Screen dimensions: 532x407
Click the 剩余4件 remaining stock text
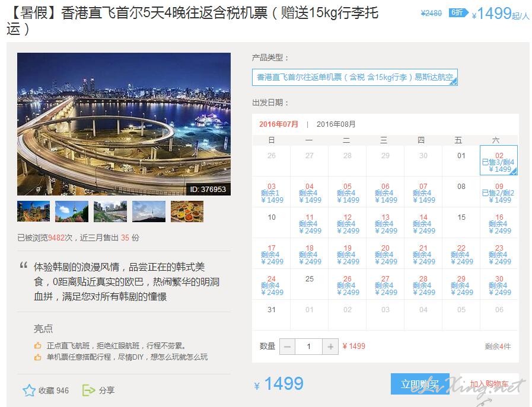pyautogui.click(x=498, y=347)
